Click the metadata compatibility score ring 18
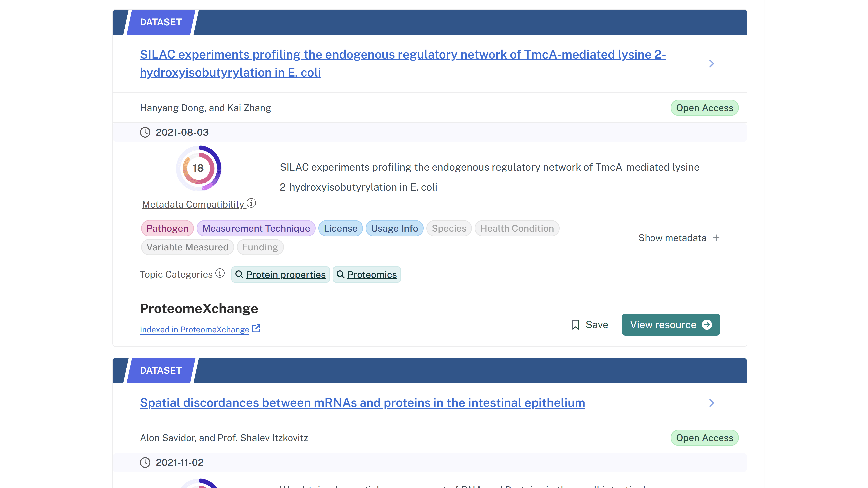 (x=199, y=168)
